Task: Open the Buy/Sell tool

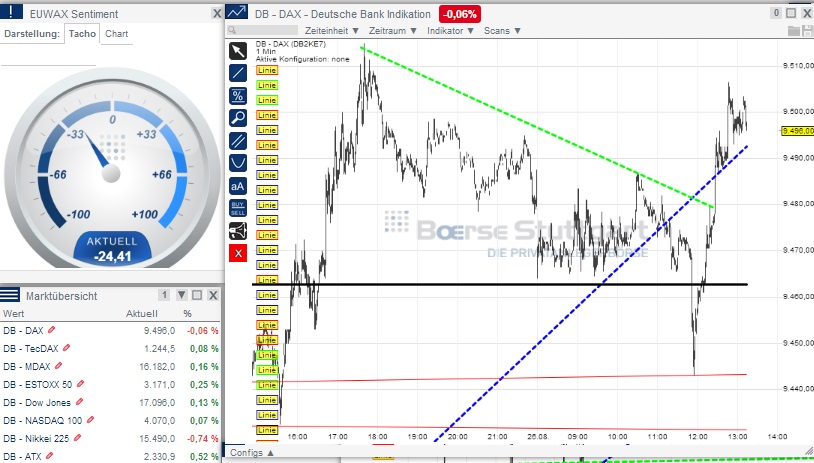Action: pos(238,209)
